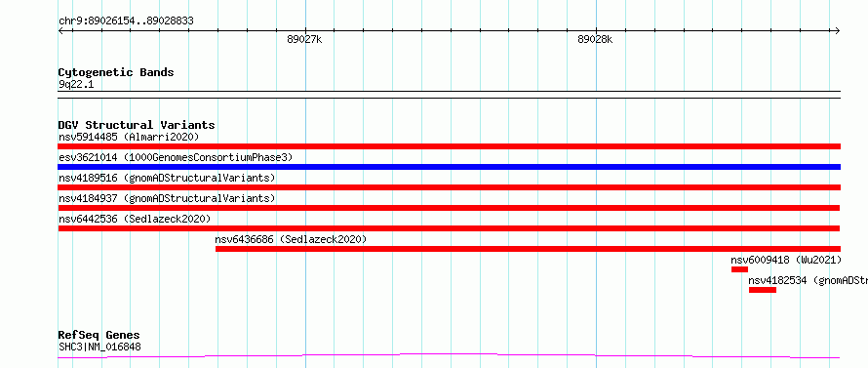
Task: Open the nsv4189516 (gnomADStructuralVariants) label
Action: tap(167, 178)
